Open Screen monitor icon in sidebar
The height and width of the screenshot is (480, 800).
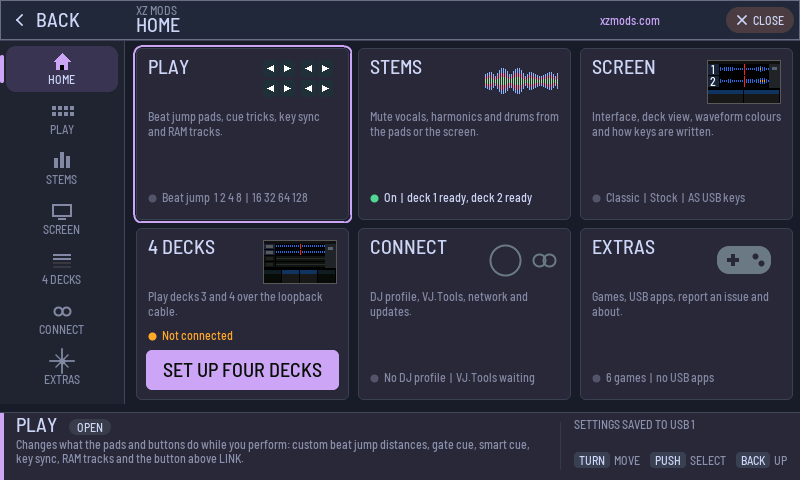(x=62, y=212)
